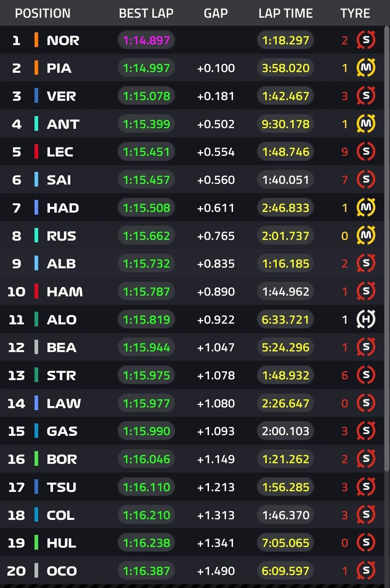The image size is (390, 588).
Task: Click Hadjar's medium tyre icon
Action: pyautogui.click(x=366, y=208)
